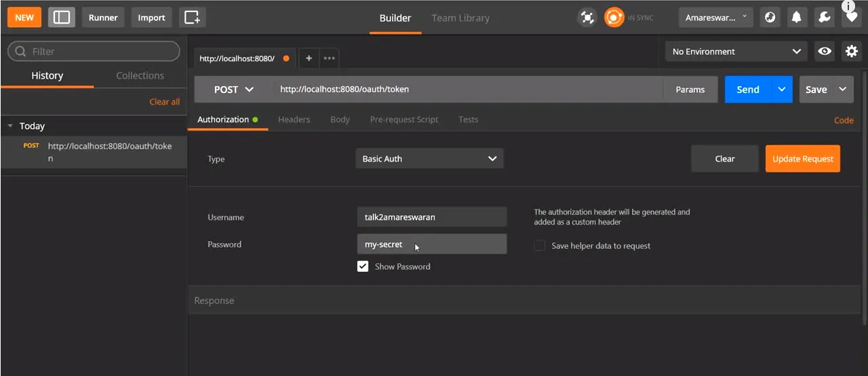Click the Filter search field
868x376 pixels.
coord(94,52)
